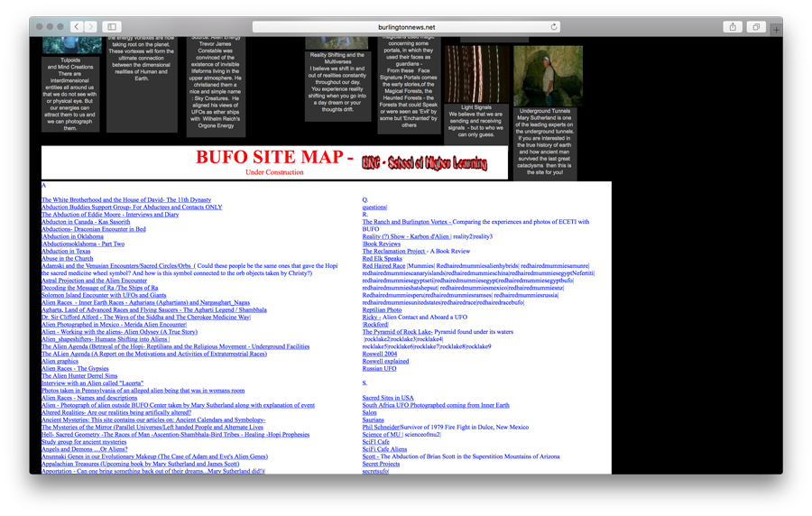
Task: Click the ENG School of Higher Learning banner
Action: pyautogui.click(x=423, y=162)
